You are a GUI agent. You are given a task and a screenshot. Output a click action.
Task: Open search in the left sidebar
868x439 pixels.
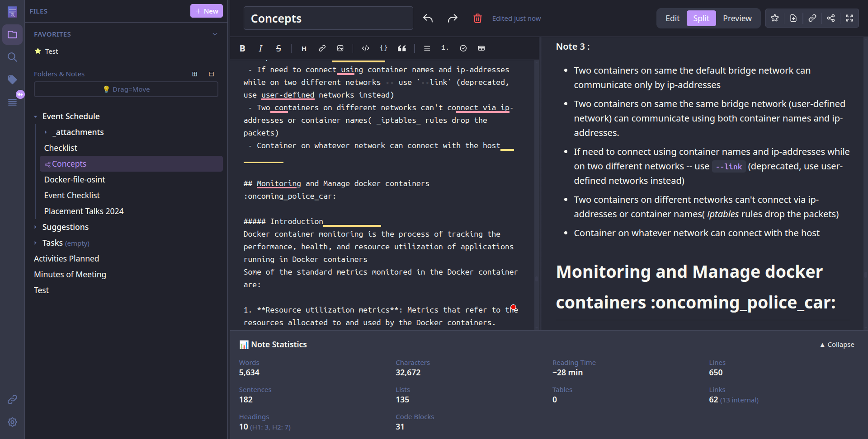pos(12,57)
